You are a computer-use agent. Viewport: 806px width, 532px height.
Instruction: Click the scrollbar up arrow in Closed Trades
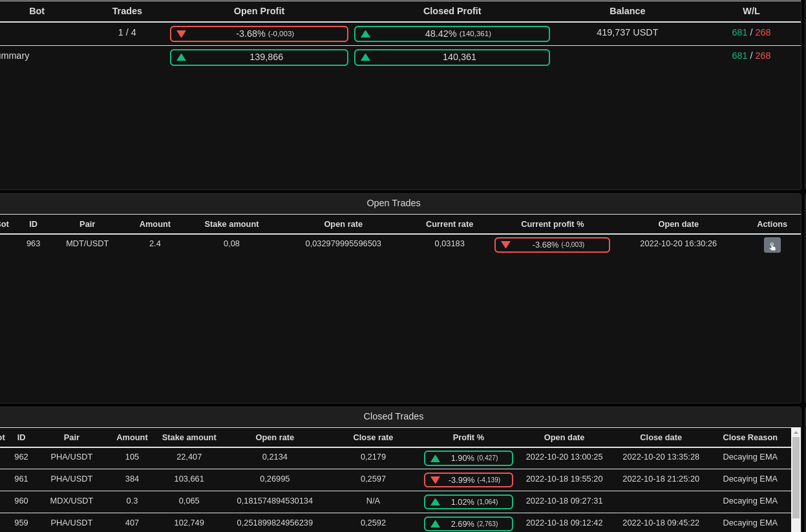point(796,432)
